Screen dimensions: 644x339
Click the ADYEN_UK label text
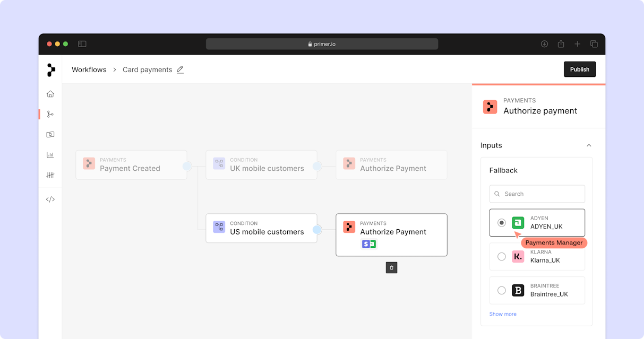pyautogui.click(x=546, y=227)
